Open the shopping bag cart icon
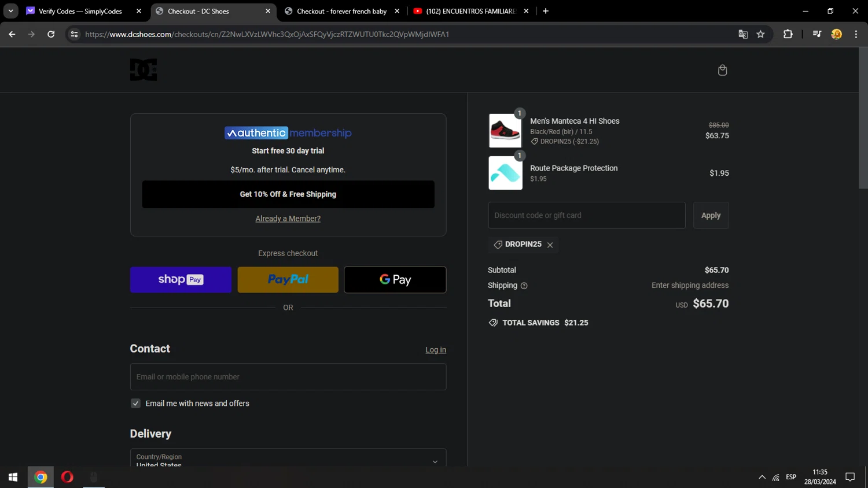This screenshot has height=488, width=868. coord(722,70)
